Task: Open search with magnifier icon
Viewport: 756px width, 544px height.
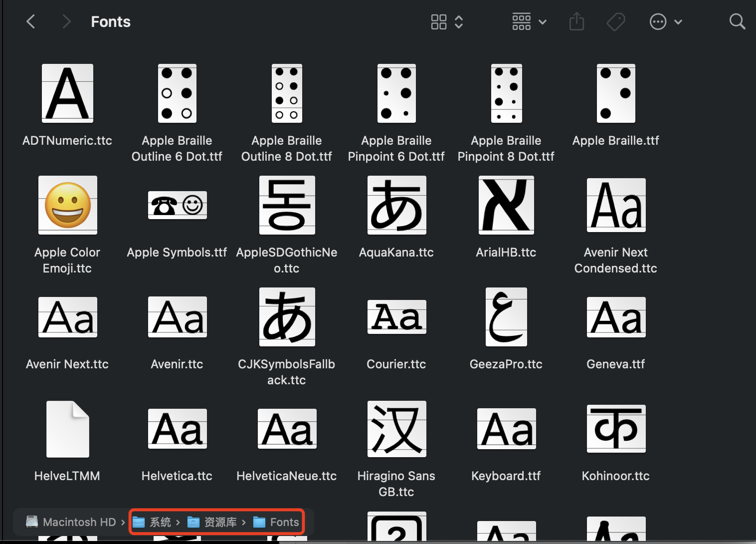Action: pyautogui.click(x=737, y=21)
